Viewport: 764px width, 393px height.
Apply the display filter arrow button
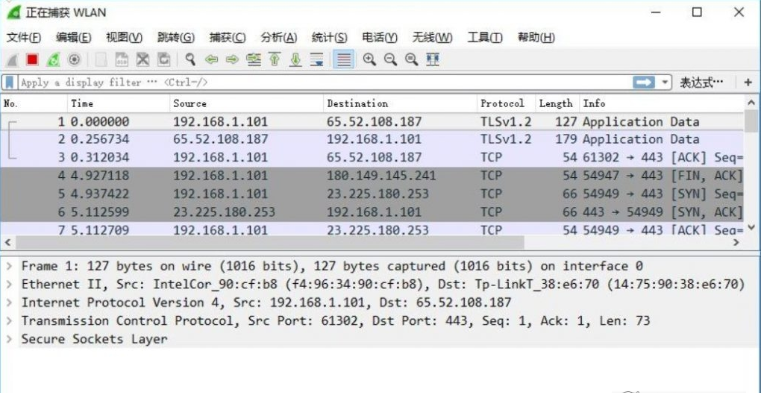coord(644,82)
